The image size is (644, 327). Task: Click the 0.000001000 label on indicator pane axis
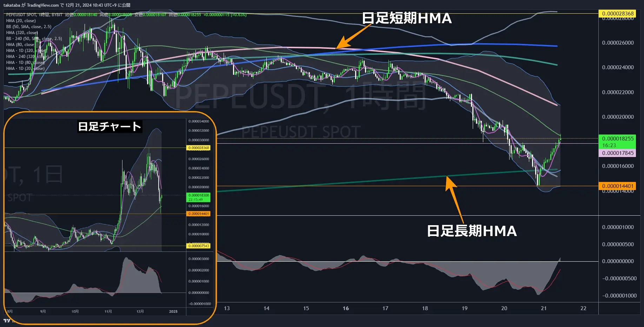tap(618, 227)
